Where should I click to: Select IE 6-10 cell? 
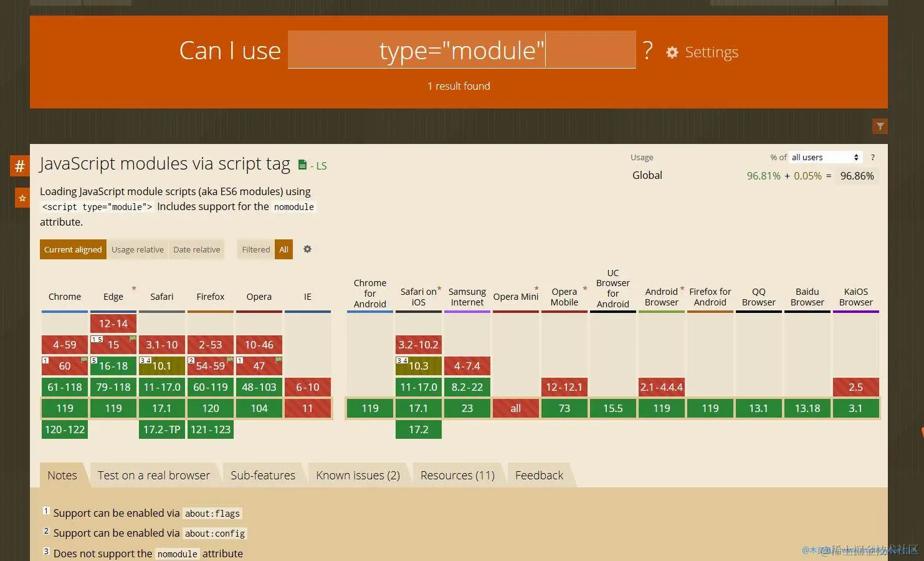pos(308,387)
